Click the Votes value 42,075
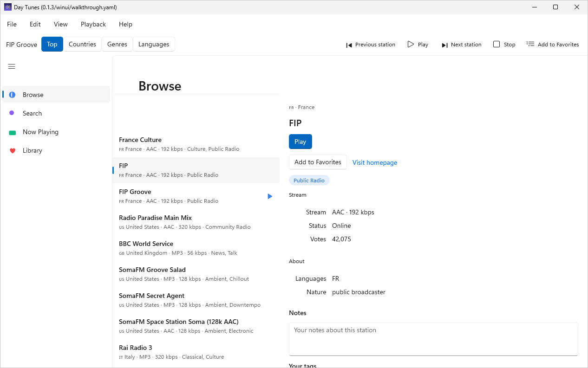Viewport: 588px width, 368px height. pos(341,239)
